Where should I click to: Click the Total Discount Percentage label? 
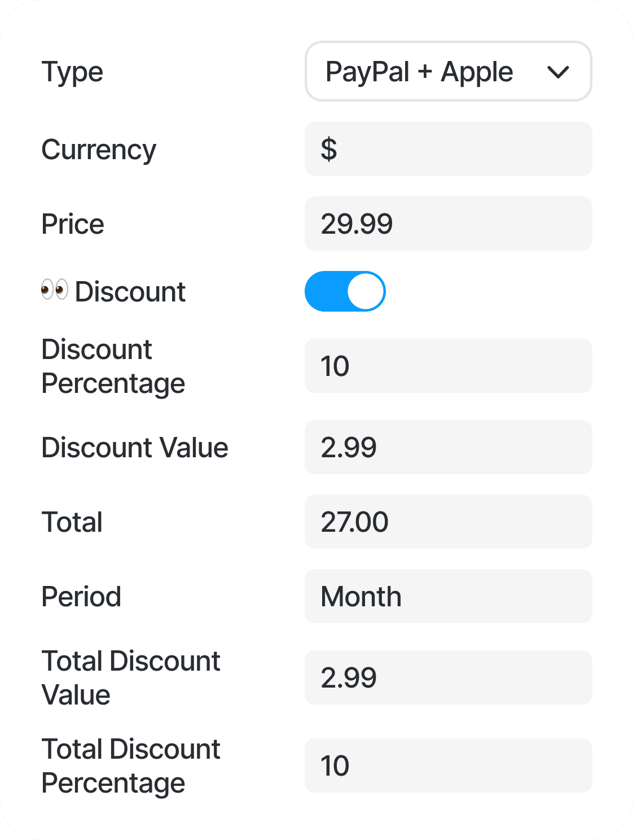[x=131, y=766]
